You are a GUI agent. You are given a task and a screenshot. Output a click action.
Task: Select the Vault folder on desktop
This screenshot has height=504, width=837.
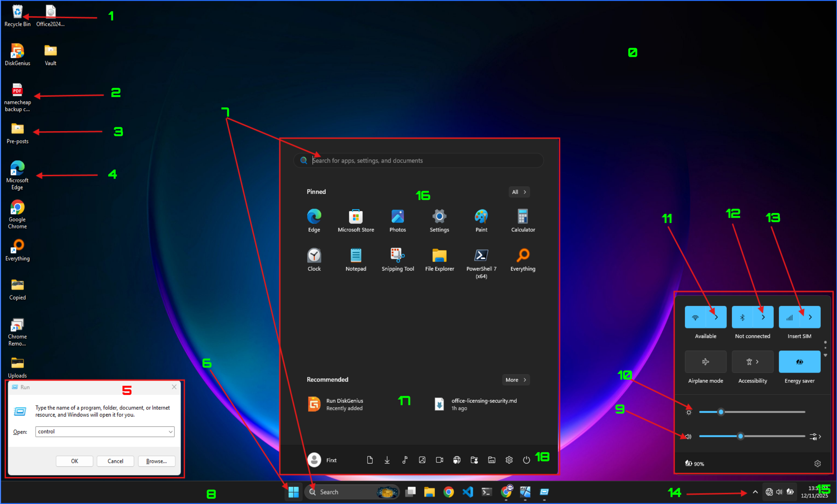pos(50,55)
